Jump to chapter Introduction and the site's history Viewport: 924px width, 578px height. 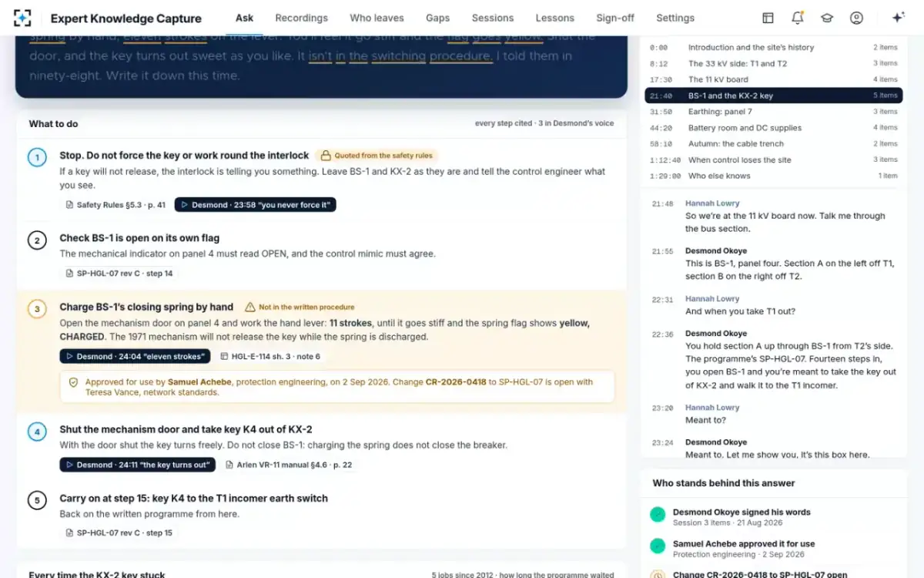pyautogui.click(x=773, y=48)
